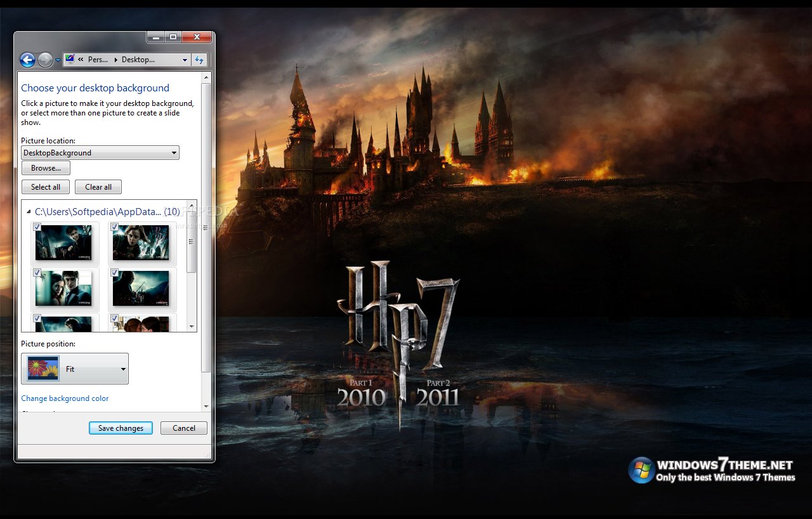Click Clear all

(98, 187)
